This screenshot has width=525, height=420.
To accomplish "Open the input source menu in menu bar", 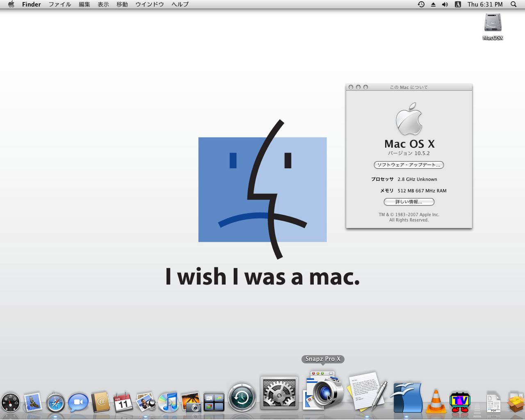I will coord(458,4).
